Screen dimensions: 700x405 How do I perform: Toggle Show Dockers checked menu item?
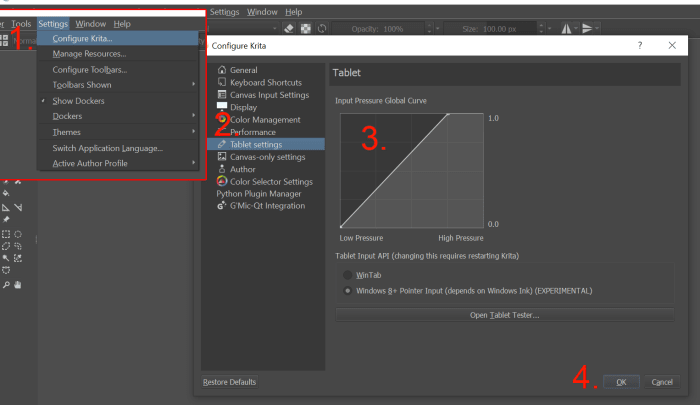point(118,101)
